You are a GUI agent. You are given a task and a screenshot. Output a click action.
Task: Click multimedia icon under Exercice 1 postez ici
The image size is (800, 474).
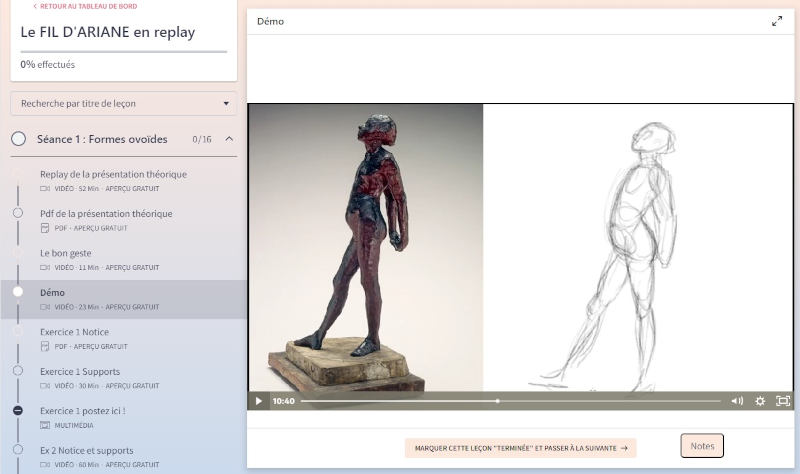(45, 425)
